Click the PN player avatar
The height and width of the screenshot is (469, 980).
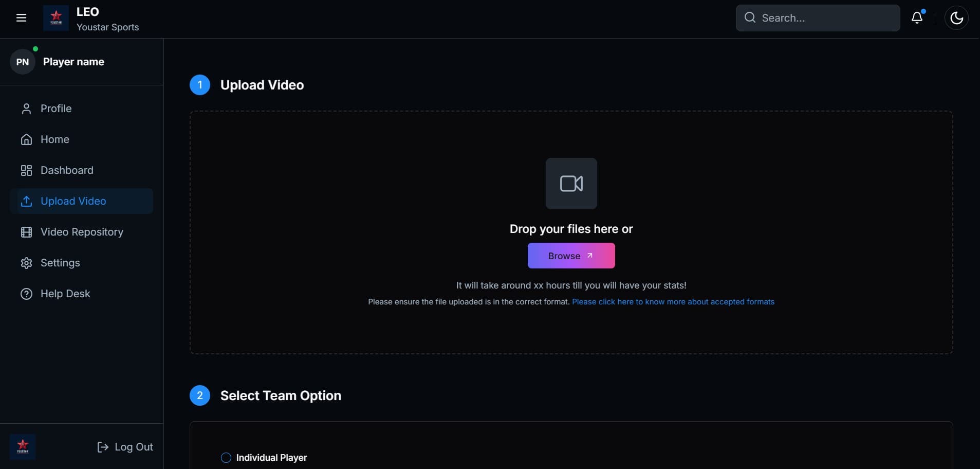coord(23,62)
